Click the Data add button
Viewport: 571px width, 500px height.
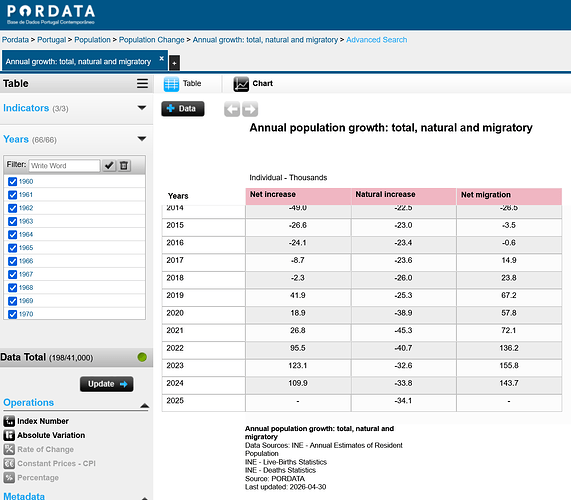[183, 109]
